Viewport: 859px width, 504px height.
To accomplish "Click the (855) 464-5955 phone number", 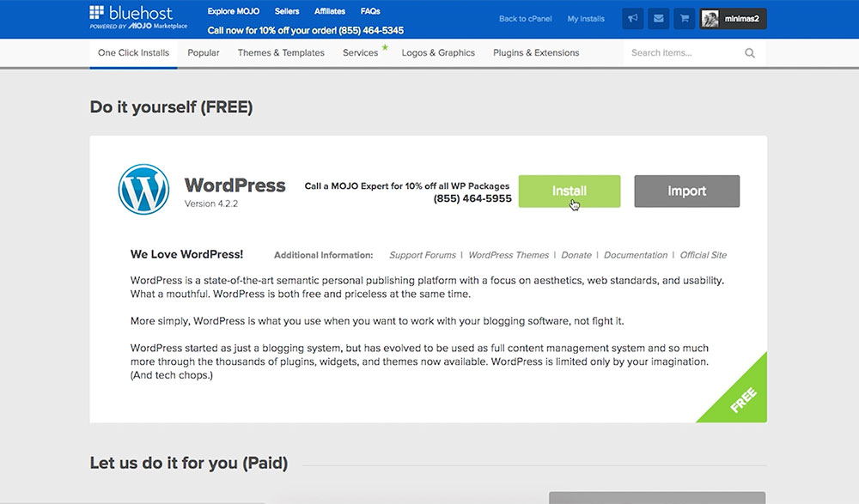I will click(x=472, y=198).
